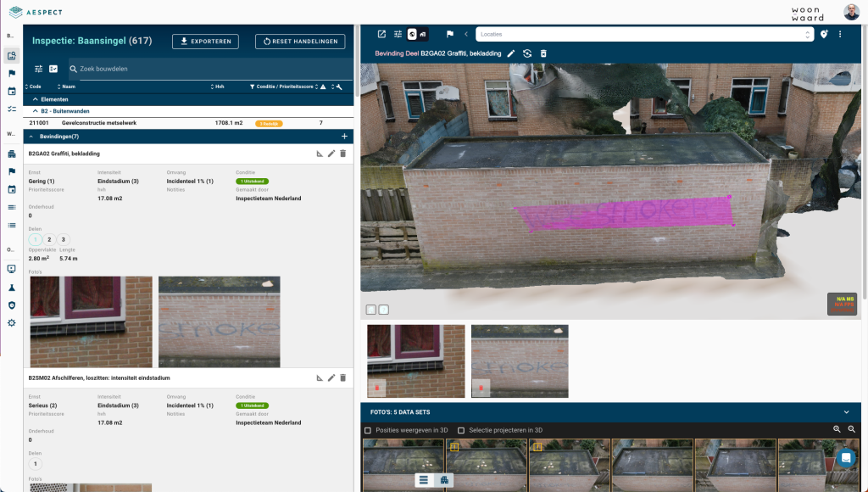Open the 3D viewer settings sliders icon
This screenshot has height=492, width=868.
click(x=398, y=34)
